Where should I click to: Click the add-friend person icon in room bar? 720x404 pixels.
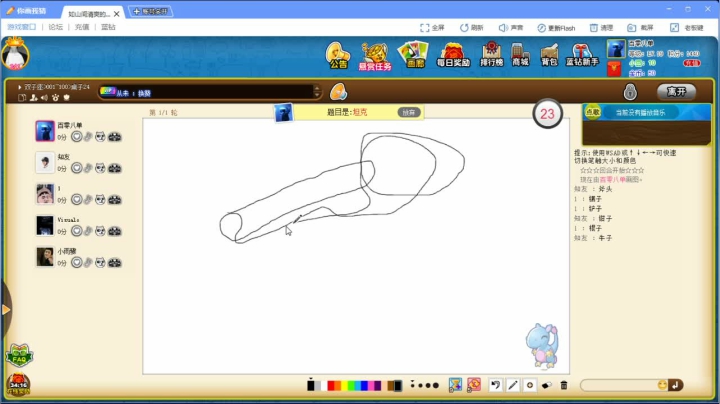[x=34, y=97]
